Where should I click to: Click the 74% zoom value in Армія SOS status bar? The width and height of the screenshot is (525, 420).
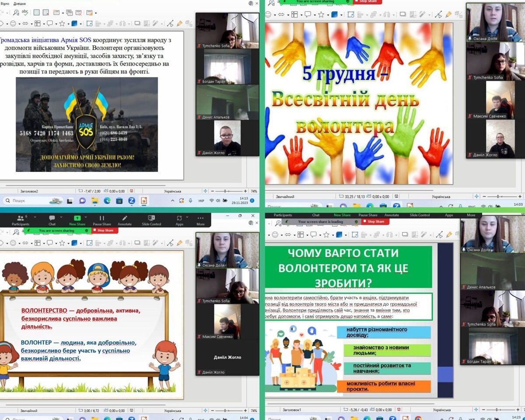click(254, 191)
